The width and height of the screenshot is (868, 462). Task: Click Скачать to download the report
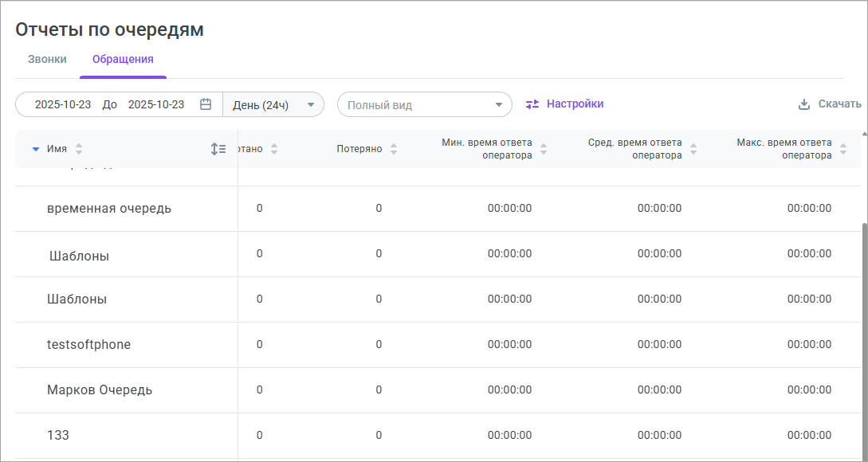[839, 104]
